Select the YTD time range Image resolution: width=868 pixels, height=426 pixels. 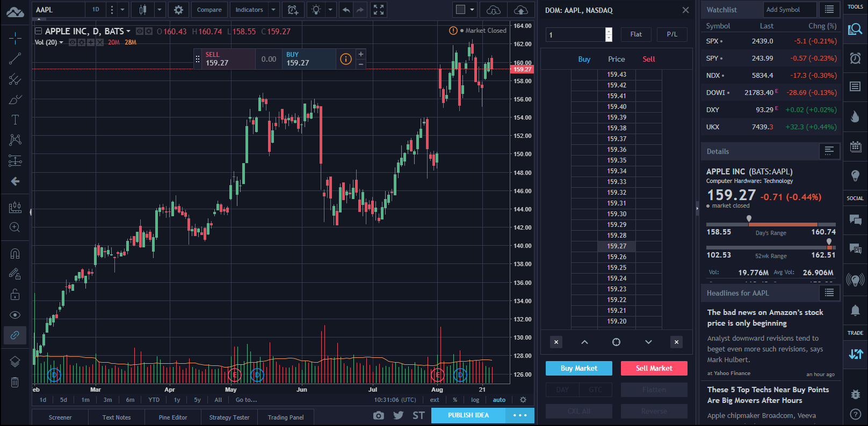tap(154, 400)
